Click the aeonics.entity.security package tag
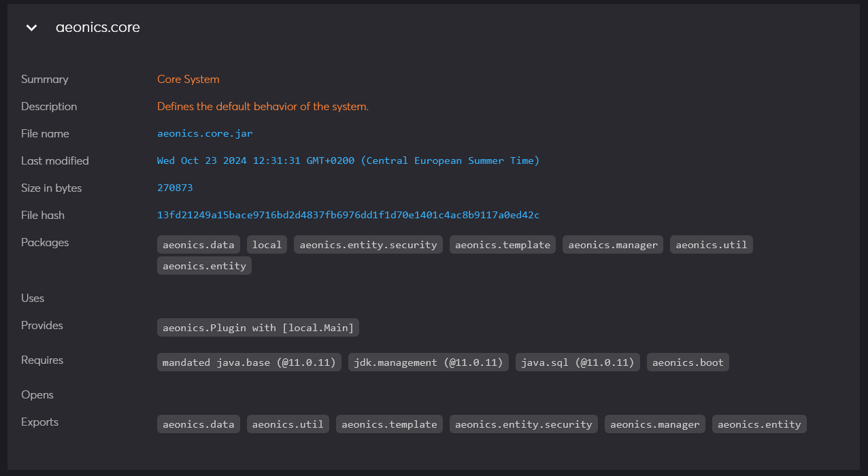Image resolution: width=868 pixels, height=476 pixels. pyautogui.click(x=367, y=244)
